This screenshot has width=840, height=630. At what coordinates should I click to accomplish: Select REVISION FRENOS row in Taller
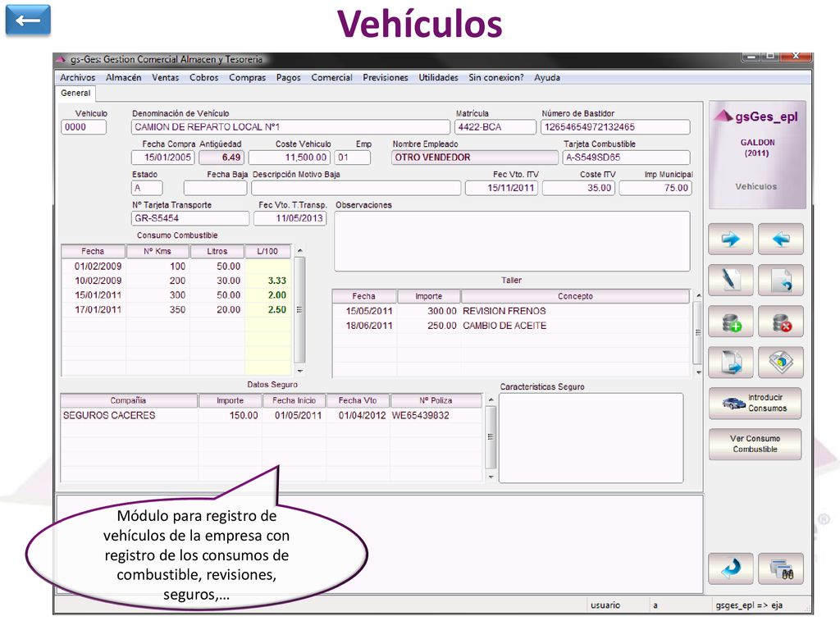[511, 311]
